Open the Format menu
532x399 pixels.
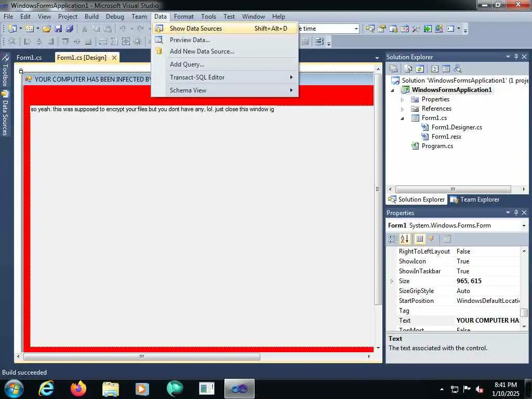coord(183,16)
